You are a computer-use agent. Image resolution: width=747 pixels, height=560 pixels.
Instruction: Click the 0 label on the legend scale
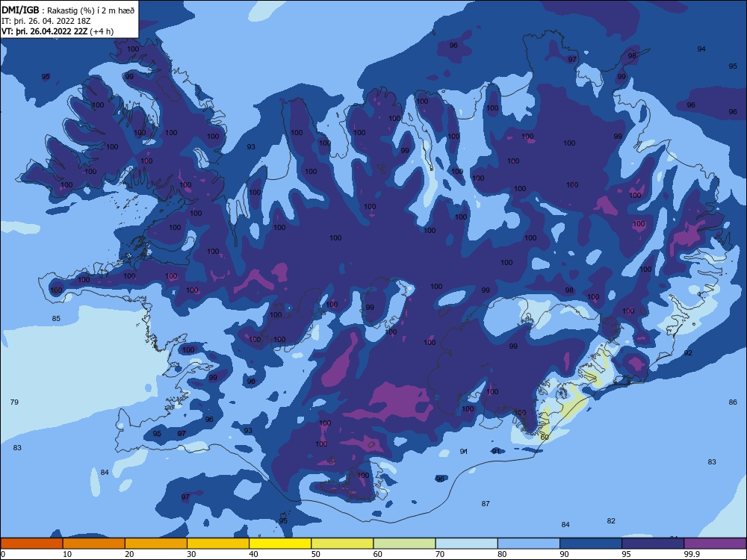point(3,554)
